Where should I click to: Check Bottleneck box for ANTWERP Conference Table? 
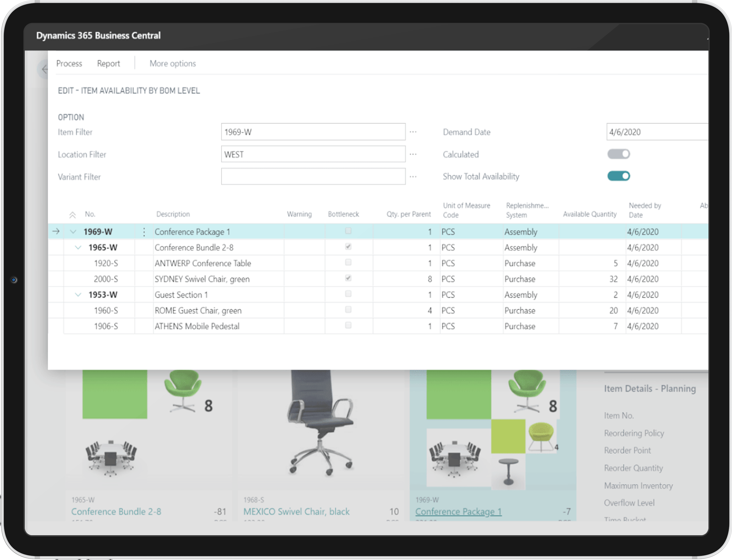coord(348,262)
